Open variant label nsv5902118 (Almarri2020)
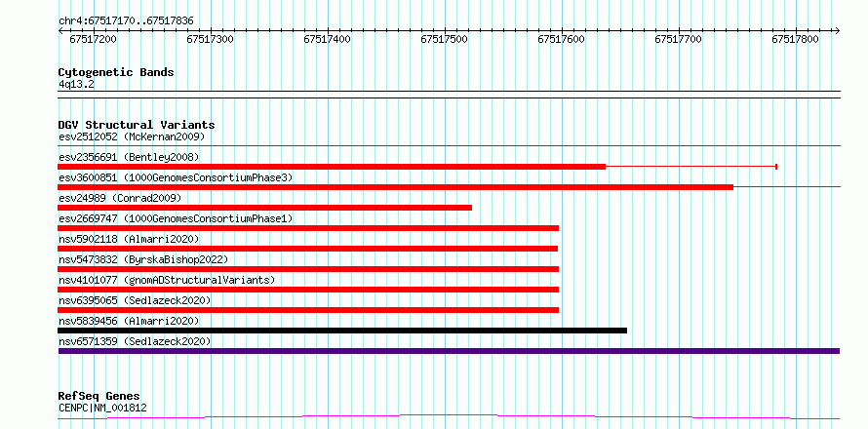Screen dimensions: 868x429 pyautogui.click(x=129, y=239)
